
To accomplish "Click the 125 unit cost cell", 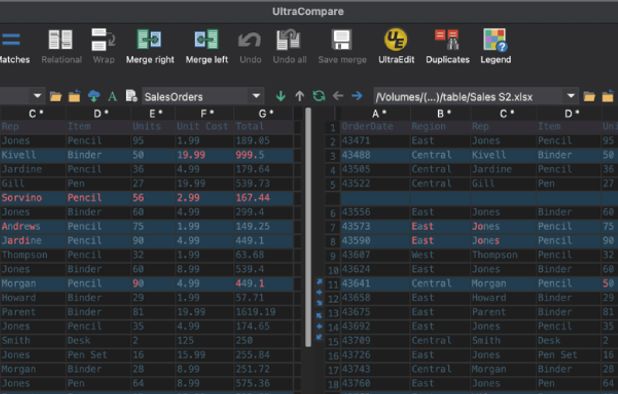I will point(205,341).
